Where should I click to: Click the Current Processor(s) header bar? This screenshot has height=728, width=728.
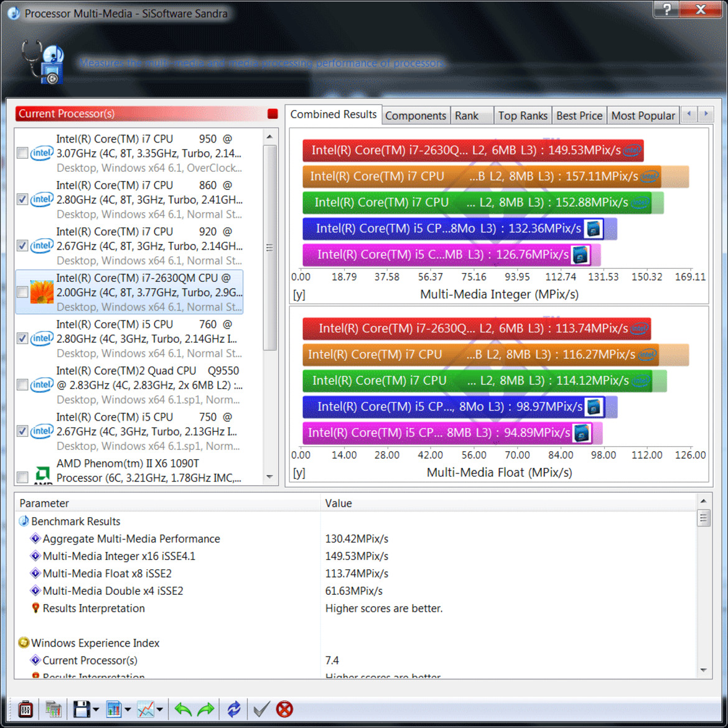click(x=146, y=114)
